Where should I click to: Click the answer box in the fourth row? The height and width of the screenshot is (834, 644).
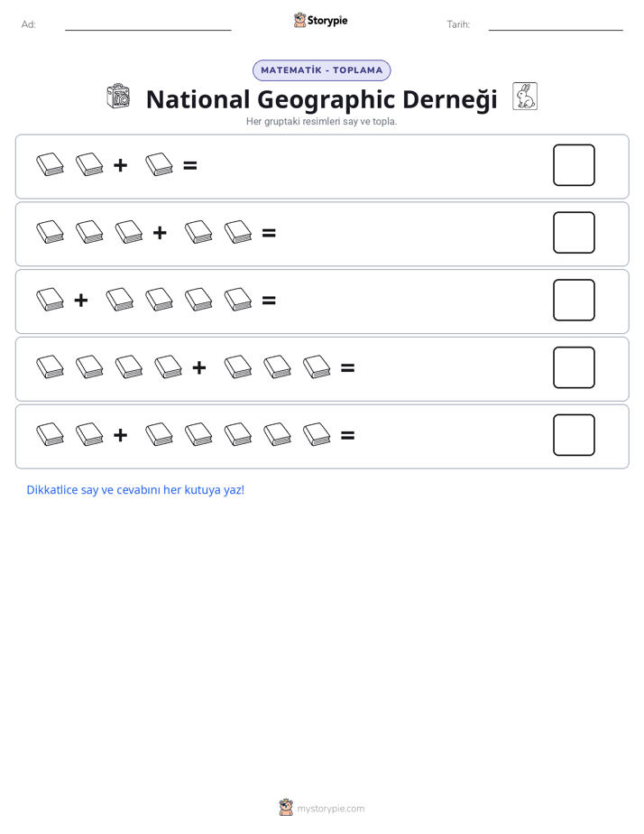(x=574, y=367)
